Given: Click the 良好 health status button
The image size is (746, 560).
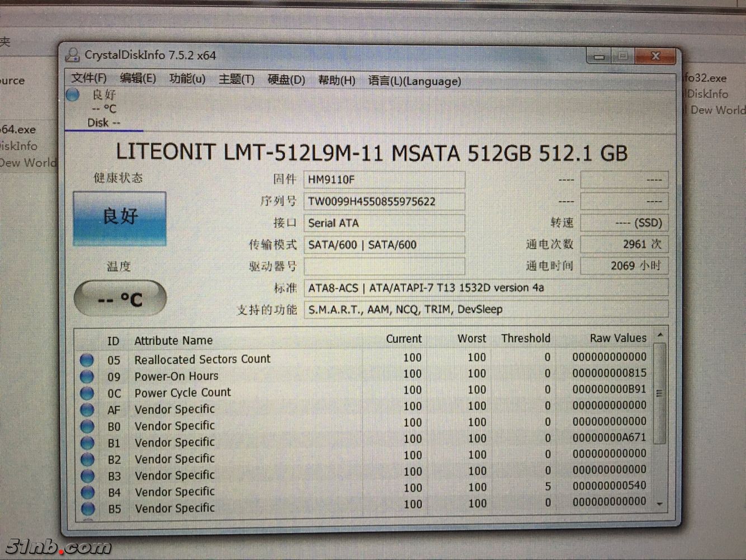Looking at the screenshot, I should click(120, 218).
